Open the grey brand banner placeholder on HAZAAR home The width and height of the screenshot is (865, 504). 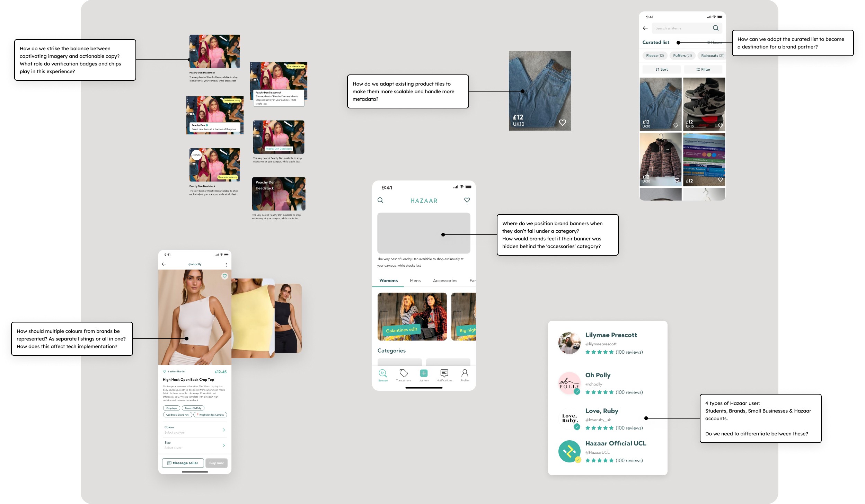(x=424, y=233)
